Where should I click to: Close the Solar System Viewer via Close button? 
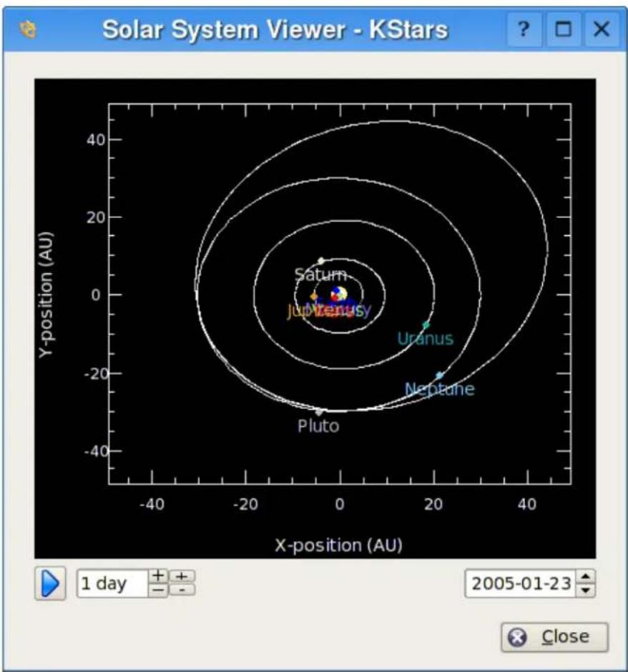point(554,637)
